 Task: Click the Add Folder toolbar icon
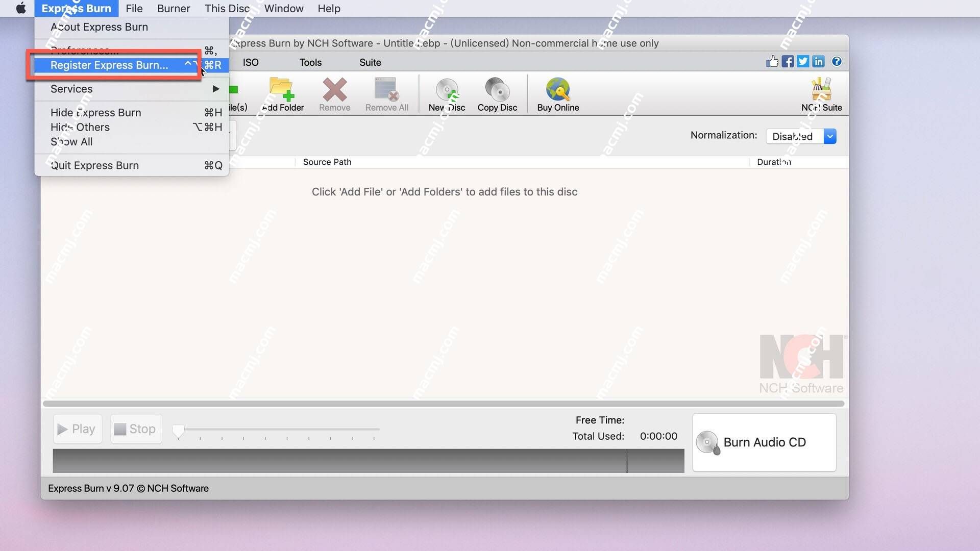point(282,95)
